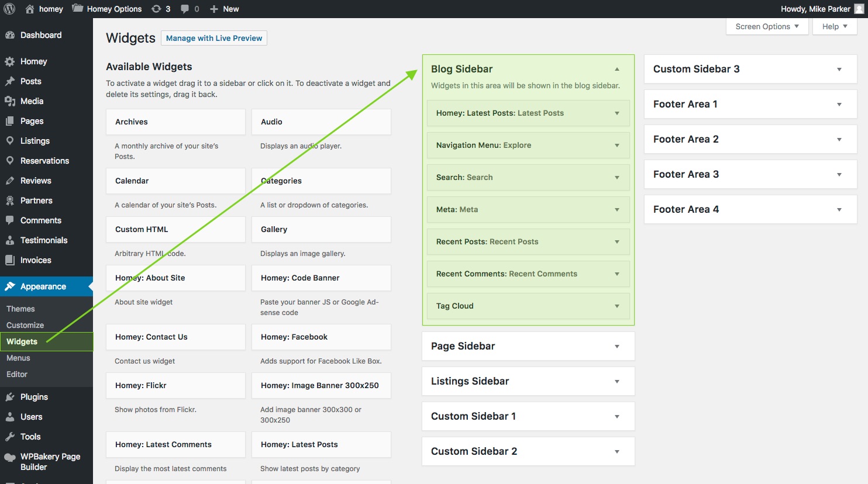Click the Homey gear icon in sidebar
868x484 pixels.
click(x=10, y=61)
